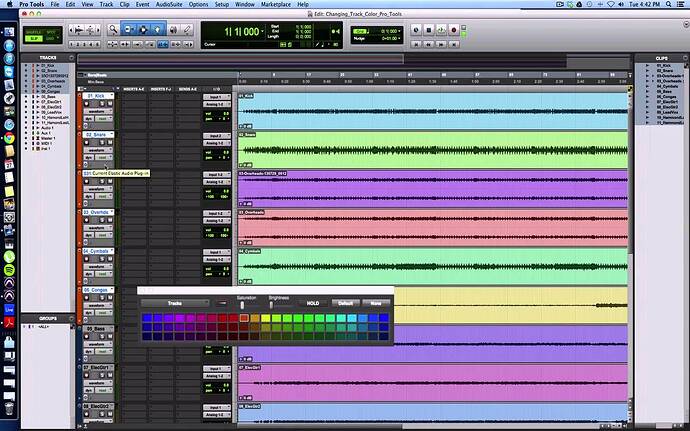This screenshot has width=690, height=431.
Task: Click the 04_Cymbals track name button
Action: point(98,251)
